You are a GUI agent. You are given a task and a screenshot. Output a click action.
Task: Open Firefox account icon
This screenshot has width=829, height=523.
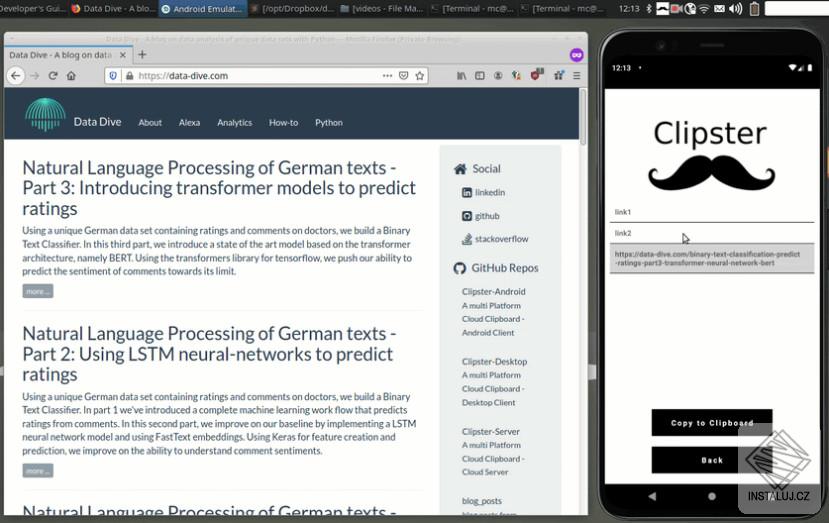[498, 76]
